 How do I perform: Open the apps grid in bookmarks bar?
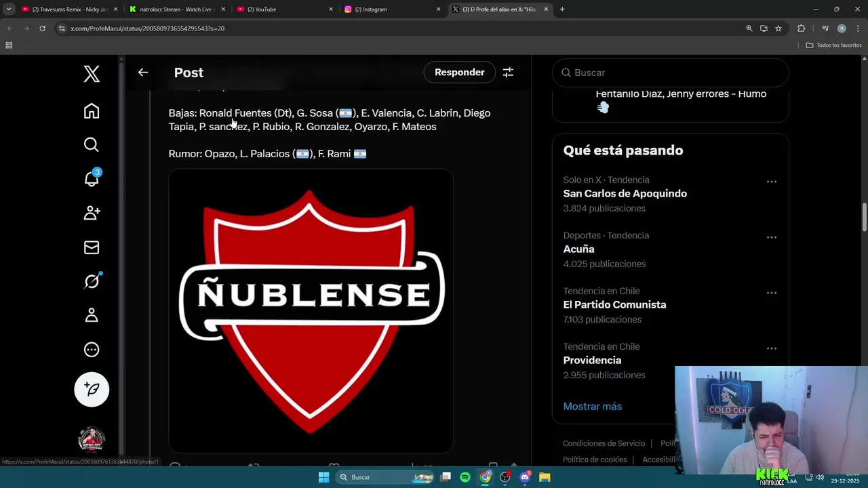pos(9,45)
